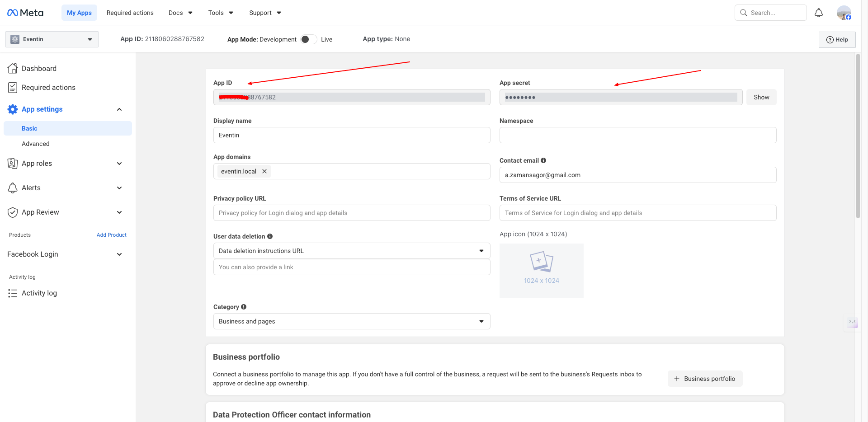Screen dimensions: 868x422
Task: Click the Meta logo
Action: (25, 13)
